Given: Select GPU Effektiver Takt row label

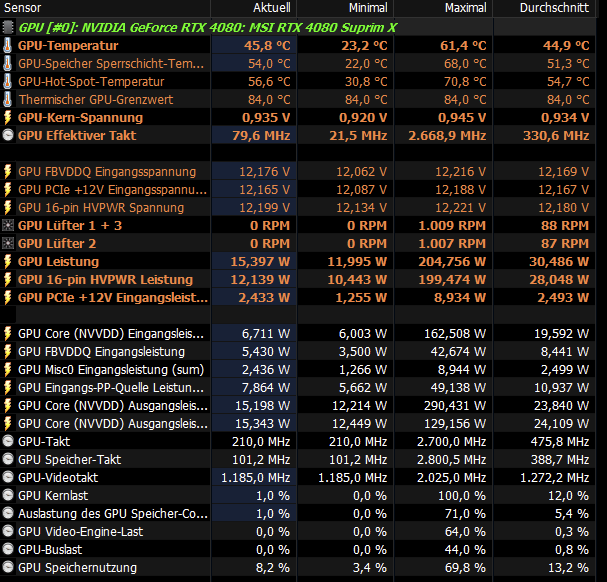Looking at the screenshot, I should pyautogui.click(x=77, y=135).
